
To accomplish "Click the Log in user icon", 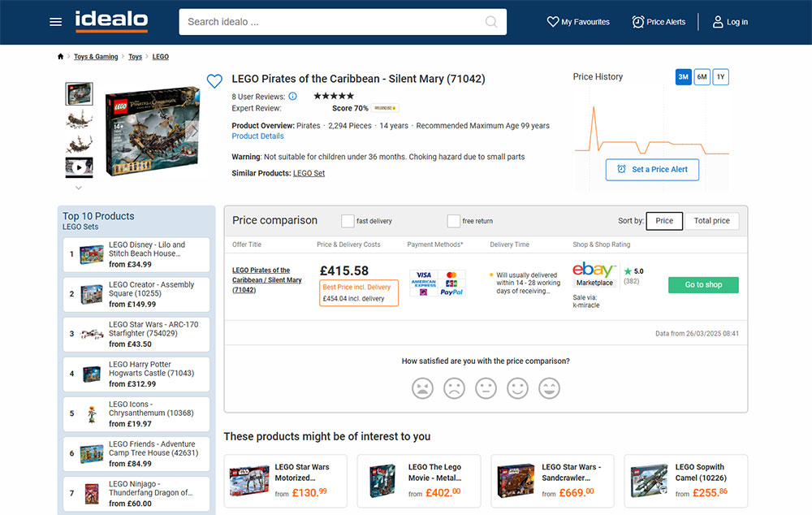I will click(717, 22).
